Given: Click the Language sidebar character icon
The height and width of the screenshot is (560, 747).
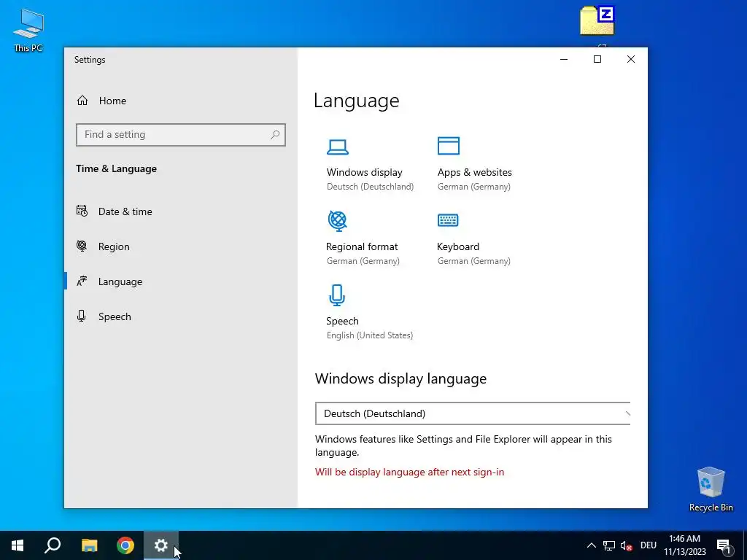Looking at the screenshot, I should click(82, 281).
